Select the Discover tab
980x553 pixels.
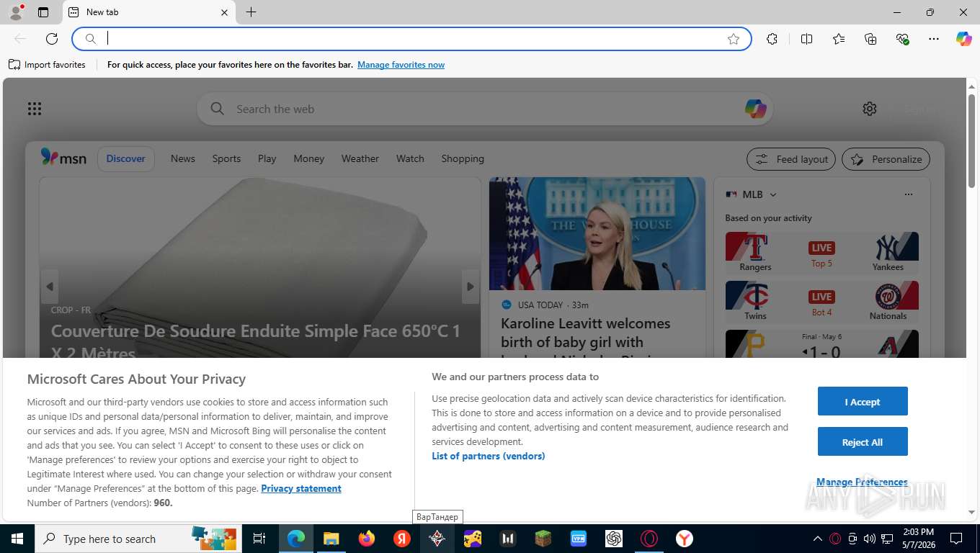[x=126, y=158]
